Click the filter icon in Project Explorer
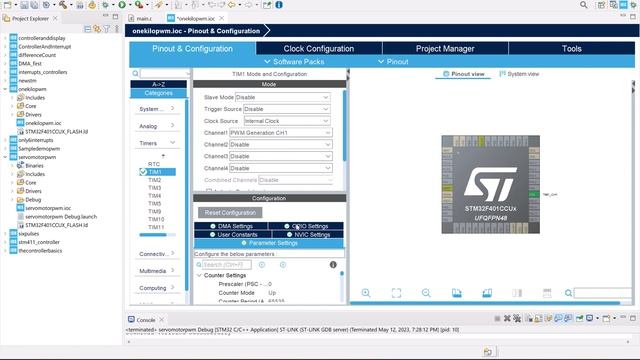Screen dimensions: 640x360 pyautogui.click(x=107, y=29)
